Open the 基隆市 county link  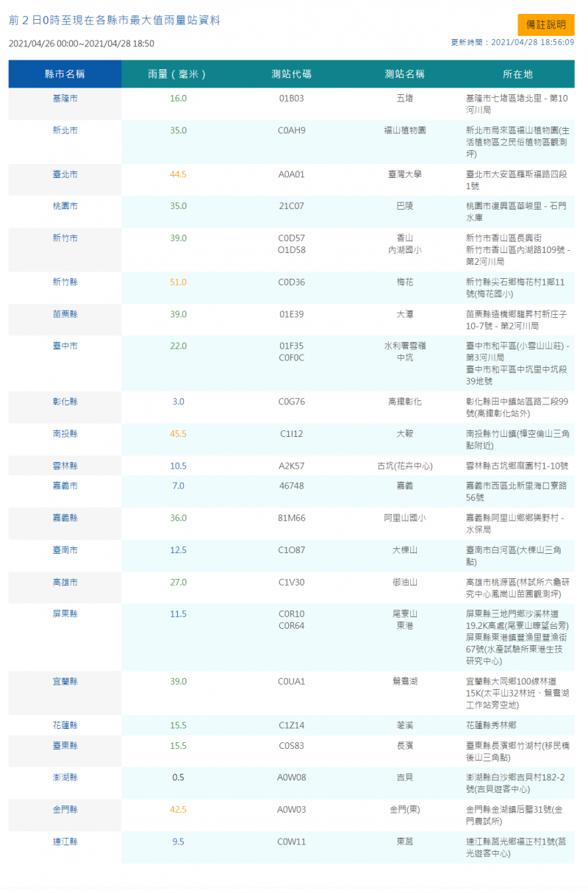point(65,98)
